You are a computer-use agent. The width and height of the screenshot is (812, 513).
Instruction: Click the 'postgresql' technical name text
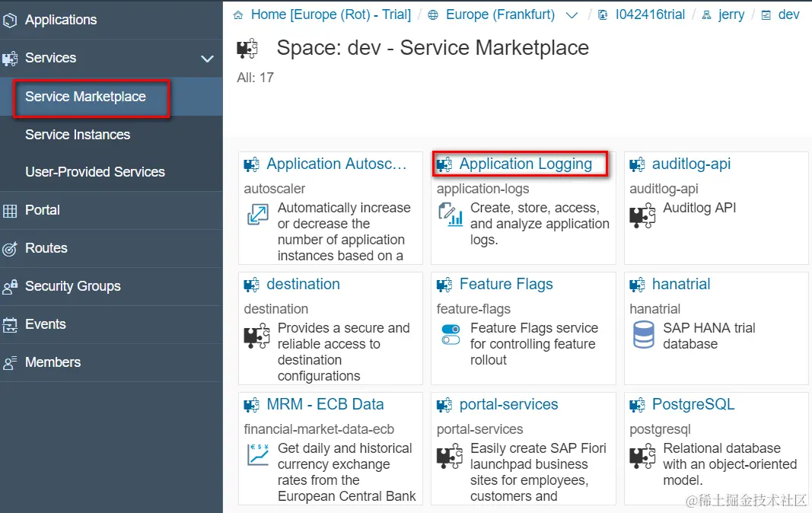pos(661,430)
